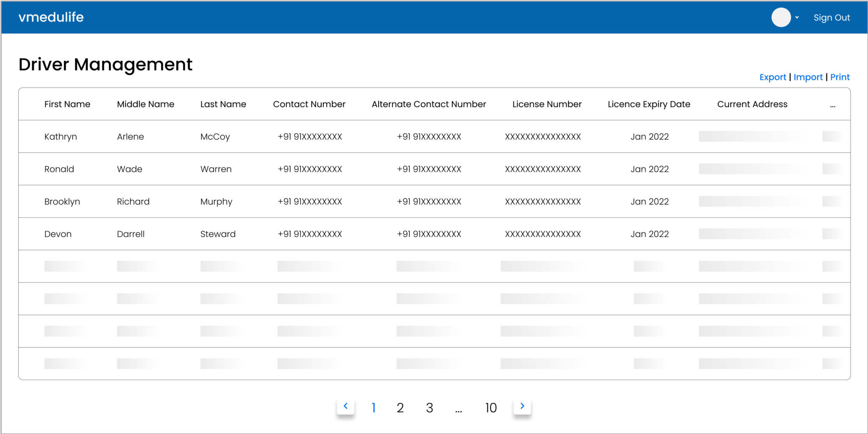Image resolution: width=868 pixels, height=434 pixels.
Task: Select the Current Address column header
Action: tap(752, 104)
